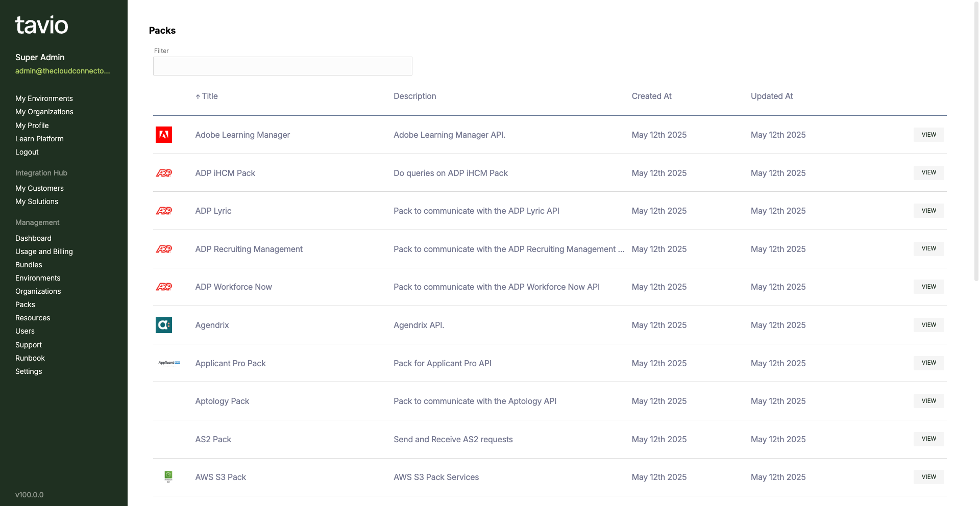Viewport: 980px width, 506px height.
Task: View the Aptology Pack
Action: click(x=928, y=401)
